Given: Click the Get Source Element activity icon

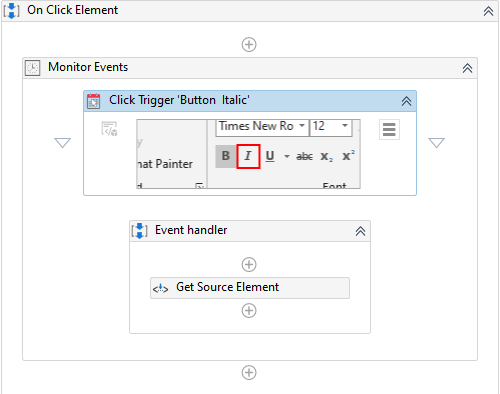Looking at the screenshot, I should click(x=160, y=288).
